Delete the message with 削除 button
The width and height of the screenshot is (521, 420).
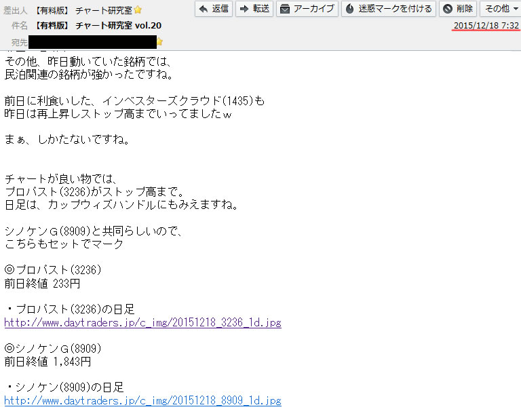click(458, 9)
